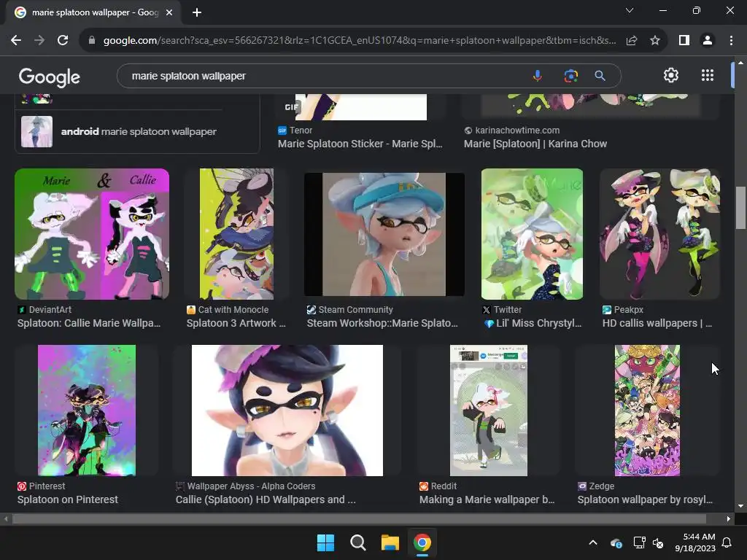Open Reddit Making a Marie wallpaper image
This screenshot has height=560, width=747.
coord(489,411)
